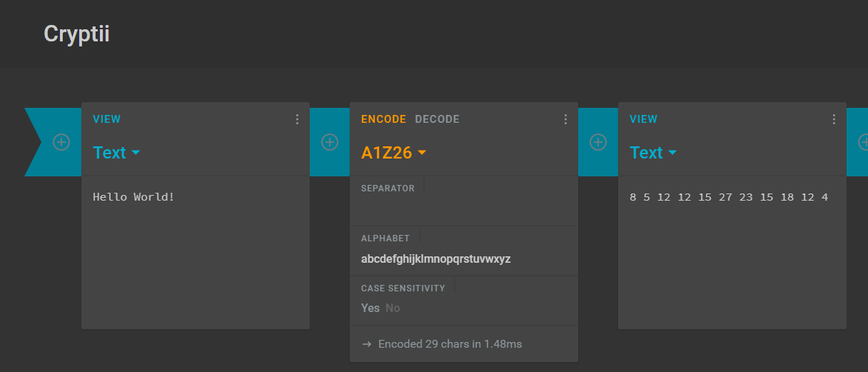Add a brick between first Text and A1Z26
The image size is (868, 372).
coord(330,142)
